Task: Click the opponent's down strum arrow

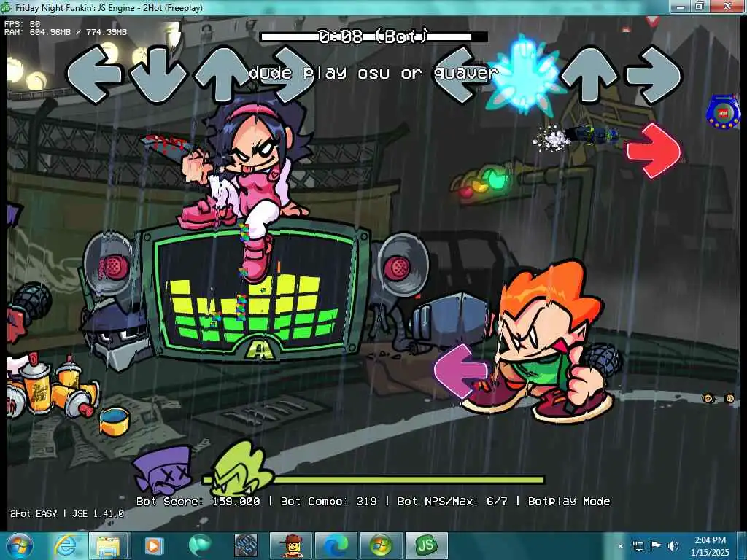Action: point(158,75)
